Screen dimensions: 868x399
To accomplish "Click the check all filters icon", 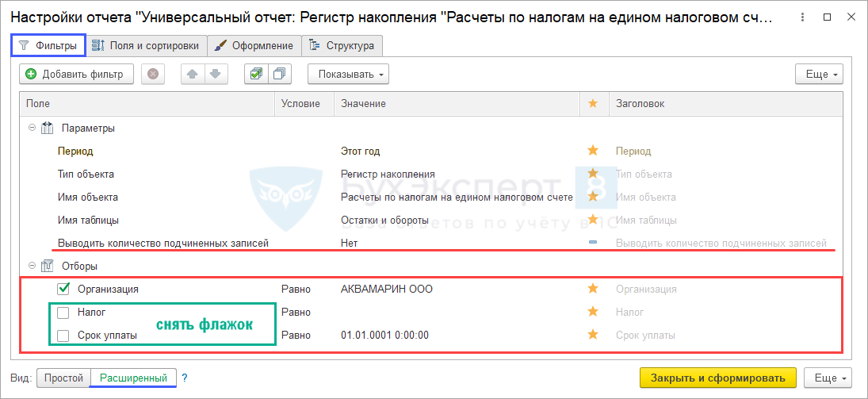I will (256, 75).
